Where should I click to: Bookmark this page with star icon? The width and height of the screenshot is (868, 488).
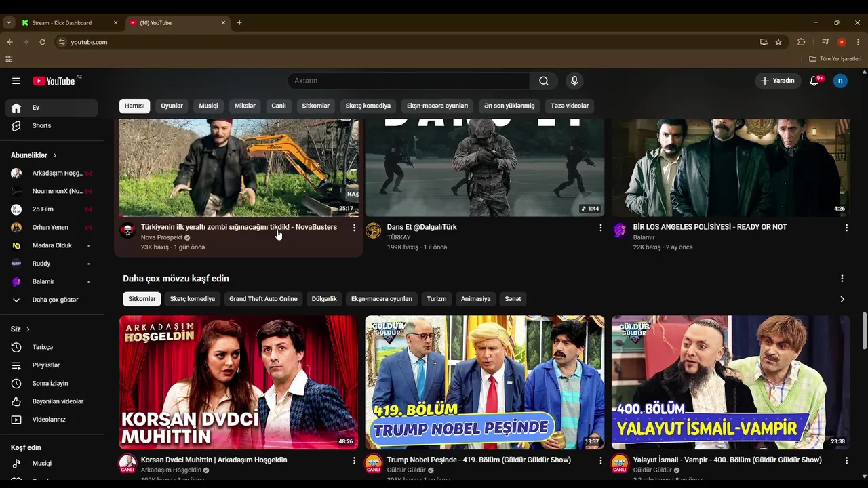(x=778, y=42)
